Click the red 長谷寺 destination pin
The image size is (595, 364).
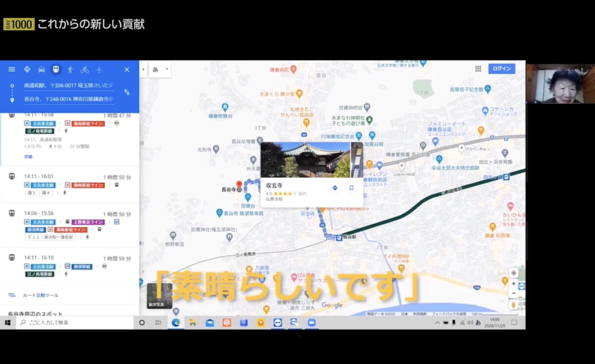(238, 185)
